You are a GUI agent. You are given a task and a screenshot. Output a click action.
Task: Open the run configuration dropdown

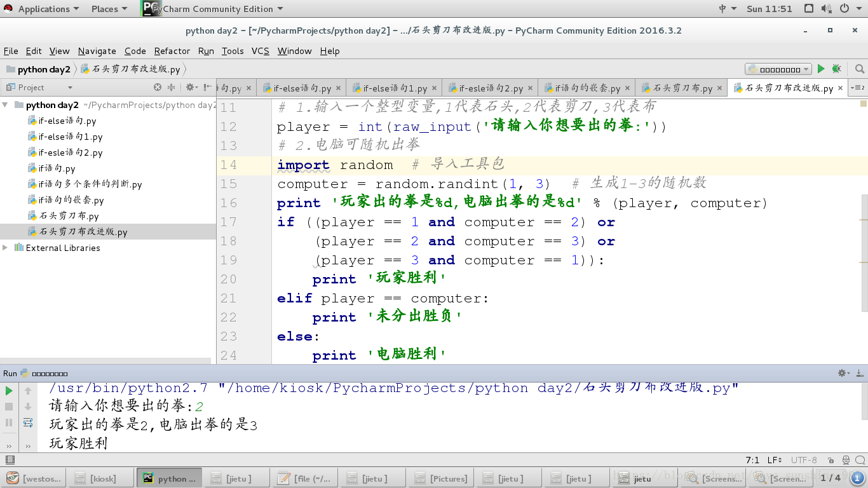778,69
